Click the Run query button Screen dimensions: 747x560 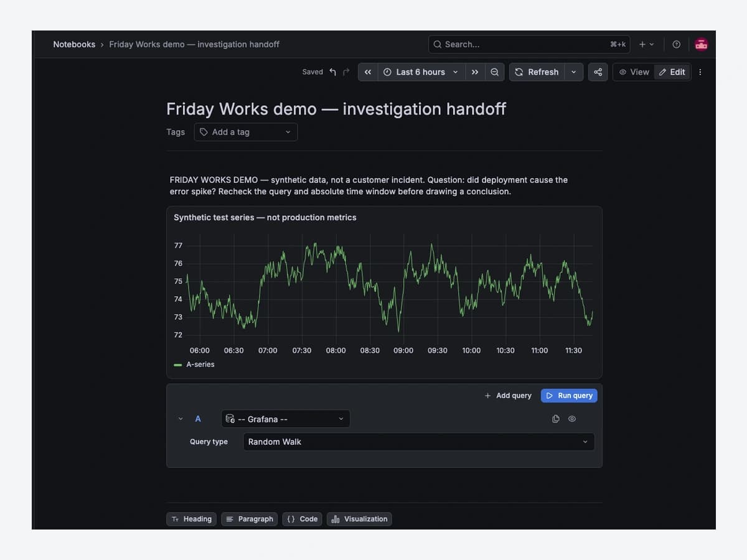point(569,396)
